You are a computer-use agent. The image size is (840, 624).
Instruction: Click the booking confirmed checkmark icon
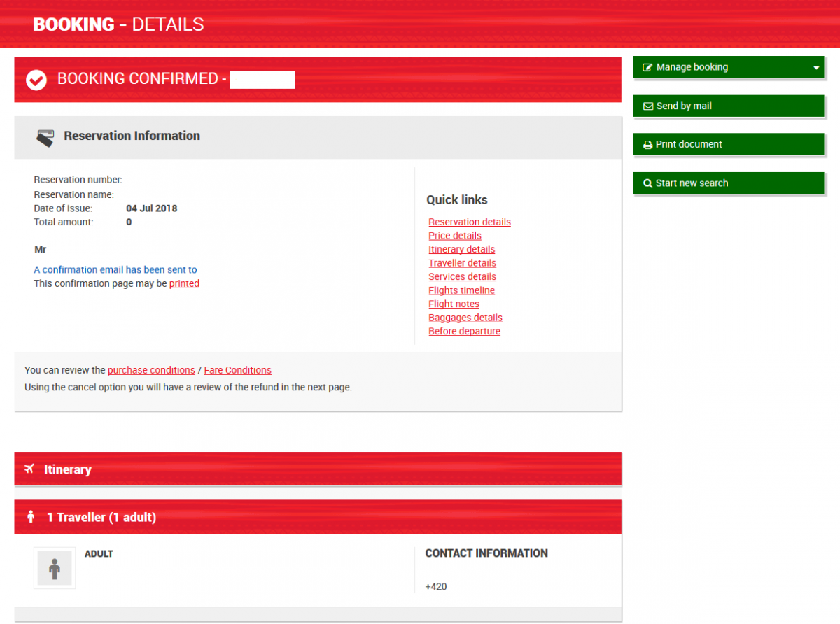pyautogui.click(x=36, y=80)
